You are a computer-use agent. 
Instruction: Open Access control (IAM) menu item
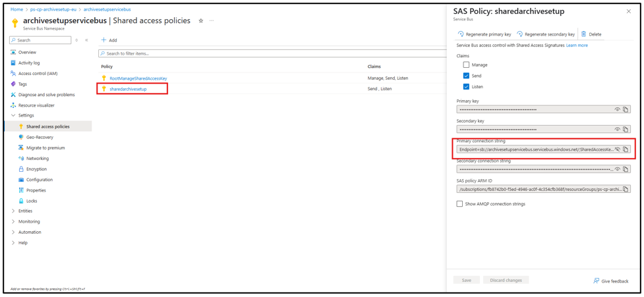(x=38, y=73)
